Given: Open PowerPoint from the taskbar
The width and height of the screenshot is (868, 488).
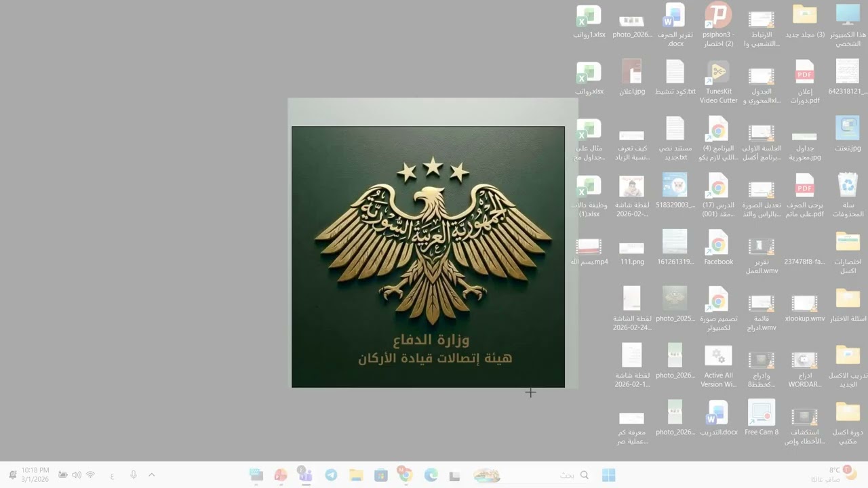Looking at the screenshot, I should pyautogui.click(x=281, y=475).
